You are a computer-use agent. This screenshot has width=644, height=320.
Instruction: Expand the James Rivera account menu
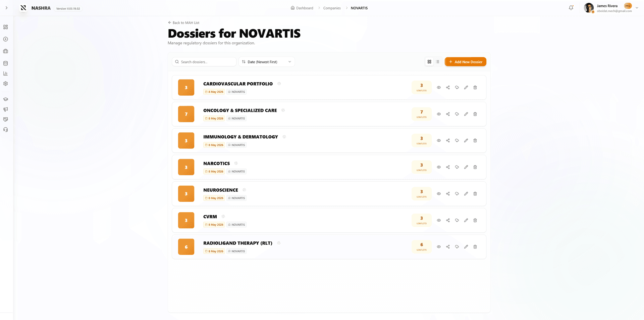coord(637,8)
